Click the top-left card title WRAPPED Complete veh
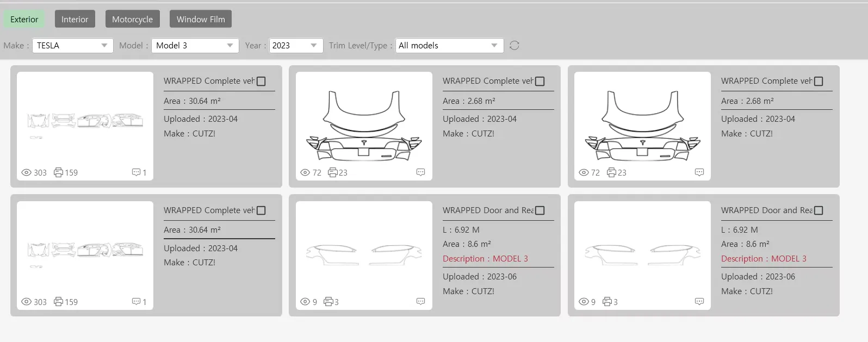 209,81
